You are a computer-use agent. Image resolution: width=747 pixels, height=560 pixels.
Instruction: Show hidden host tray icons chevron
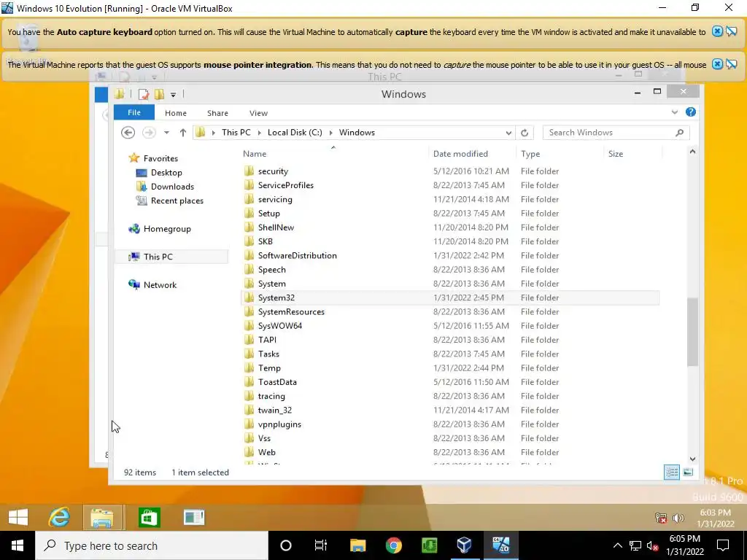click(x=617, y=545)
